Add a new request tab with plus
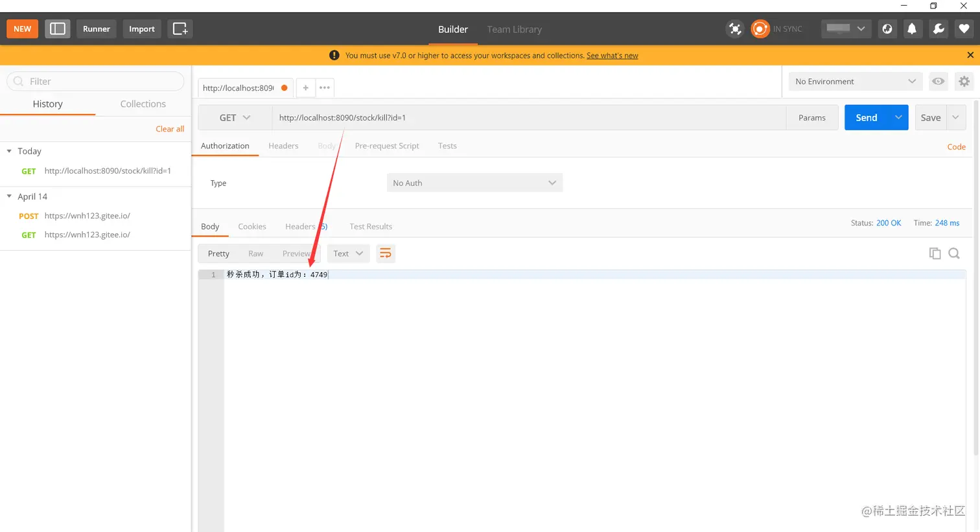 (305, 87)
